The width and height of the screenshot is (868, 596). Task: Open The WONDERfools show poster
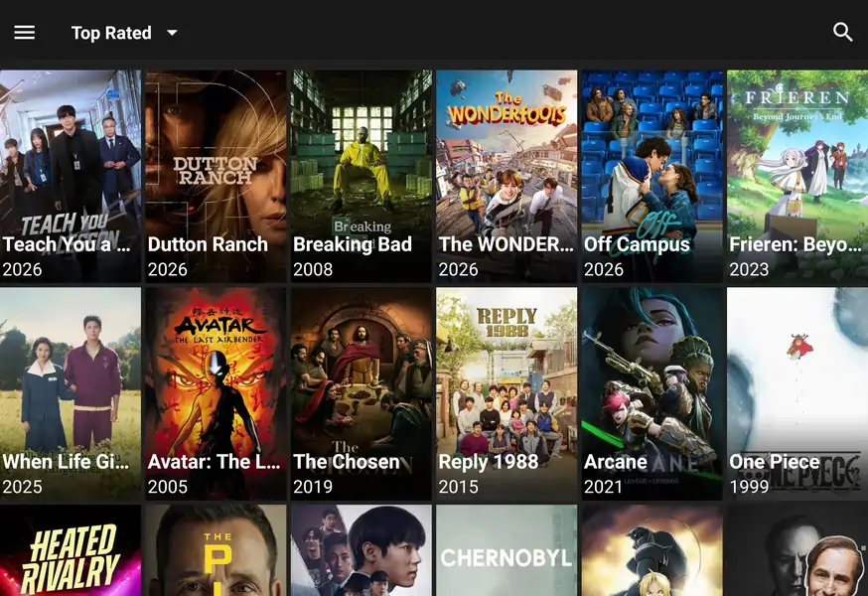[x=506, y=176]
